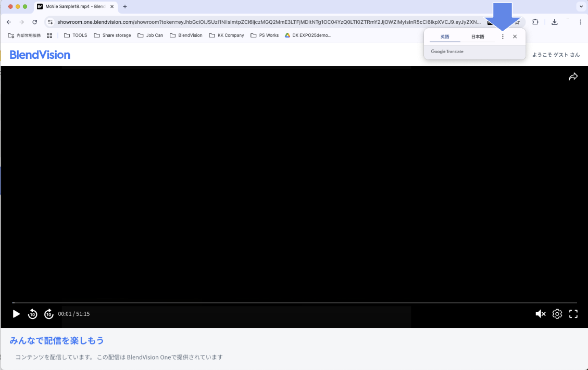
Task: Open the Chrome extensions puzzle icon
Action: 535,22
